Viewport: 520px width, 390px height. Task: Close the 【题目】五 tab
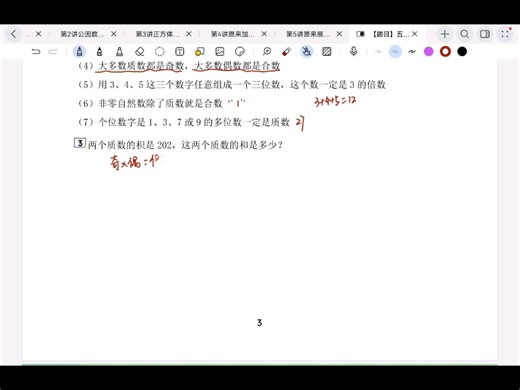(415, 34)
